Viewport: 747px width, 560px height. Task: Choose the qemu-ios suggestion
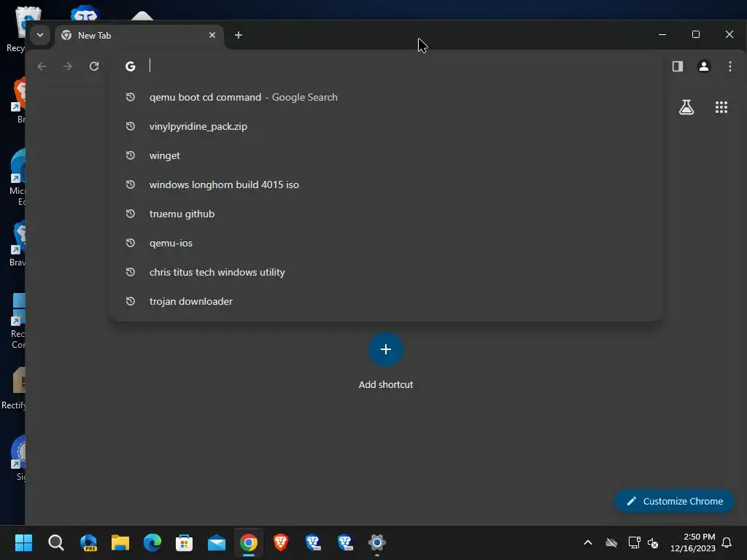tap(385, 243)
